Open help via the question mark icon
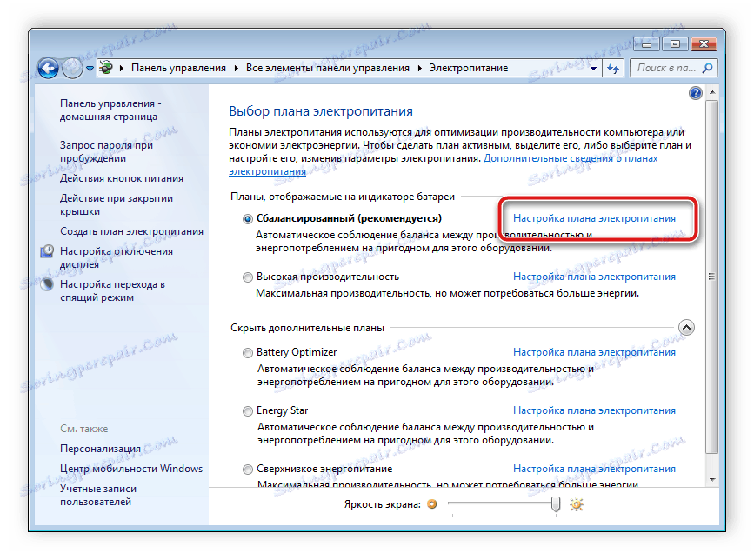This screenshot has width=754, height=560. 694,92
